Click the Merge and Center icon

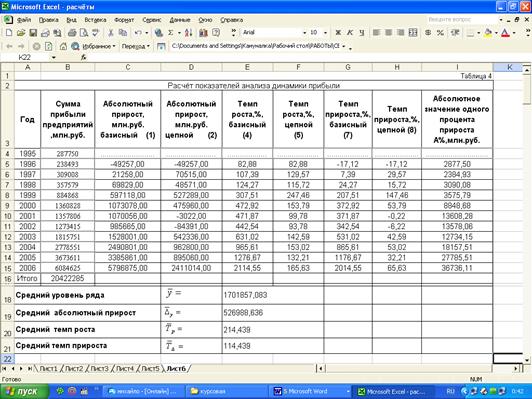pos(413,33)
